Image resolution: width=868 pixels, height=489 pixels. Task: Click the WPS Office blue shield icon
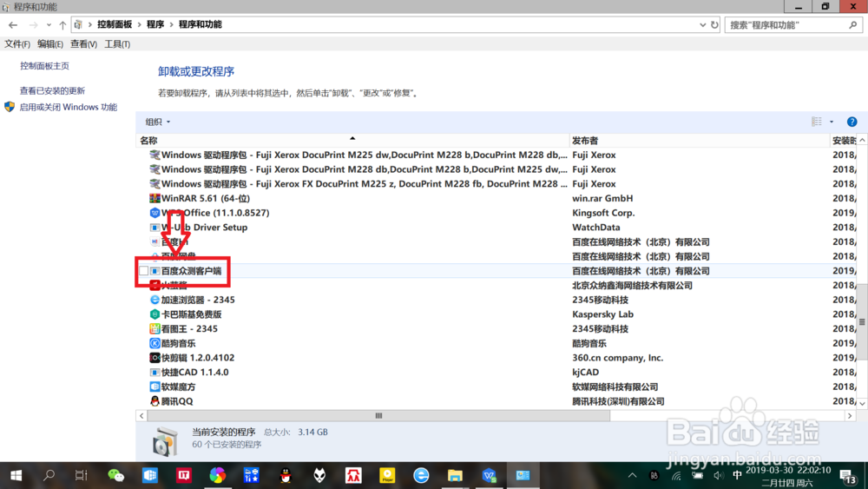click(x=155, y=213)
